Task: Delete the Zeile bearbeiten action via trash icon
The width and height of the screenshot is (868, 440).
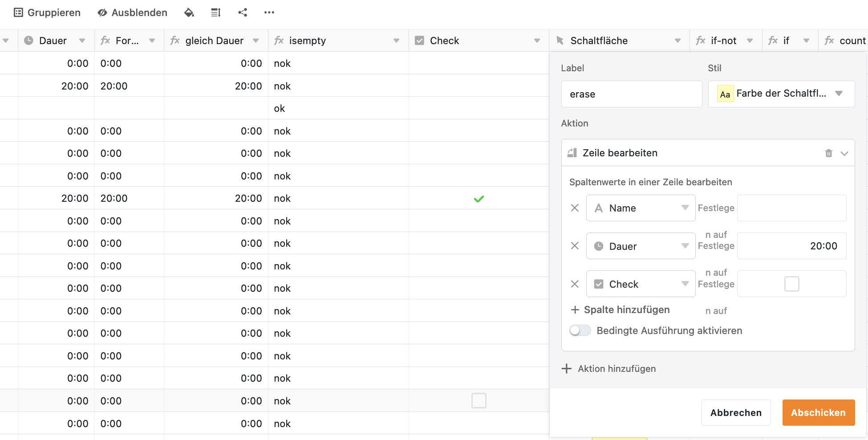Action: tap(828, 153)
